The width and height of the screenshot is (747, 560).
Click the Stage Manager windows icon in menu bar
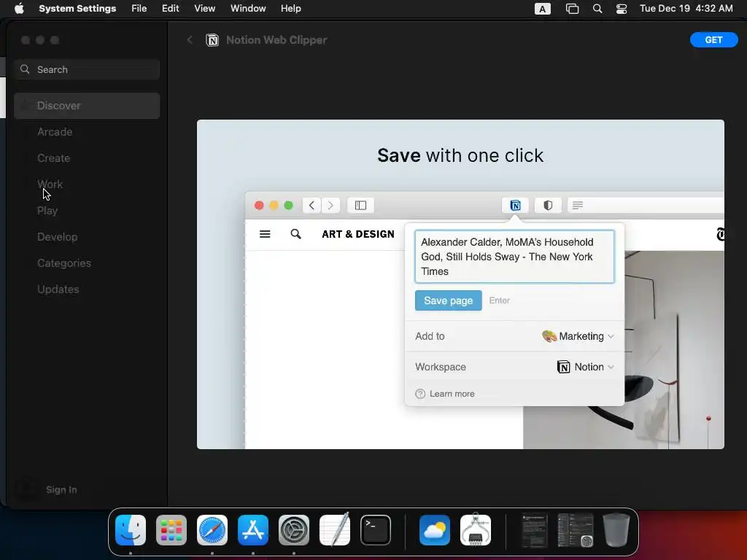572,9
